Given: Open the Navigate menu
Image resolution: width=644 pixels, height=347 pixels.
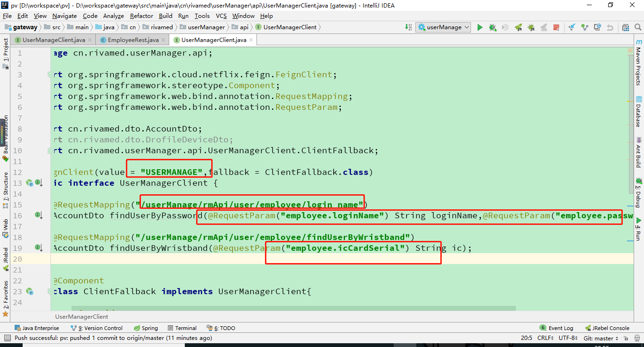Looking at the screenshot, I should pos(65,16).
